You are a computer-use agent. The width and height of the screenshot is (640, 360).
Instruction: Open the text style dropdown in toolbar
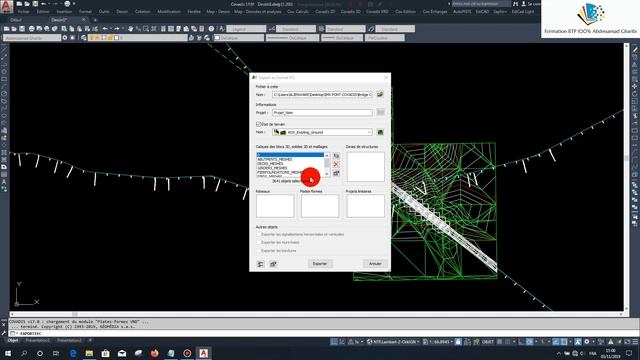246,29
